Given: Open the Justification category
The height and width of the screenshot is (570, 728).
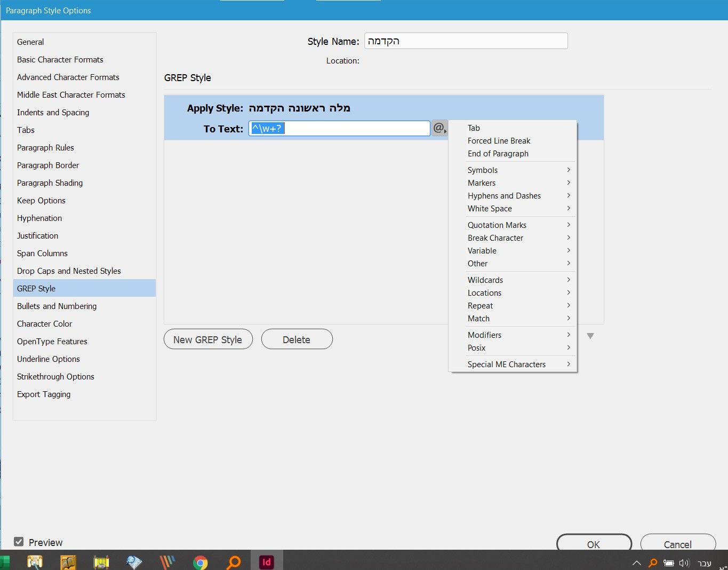Looking at the screenshot, I should [x=84, y=236].
